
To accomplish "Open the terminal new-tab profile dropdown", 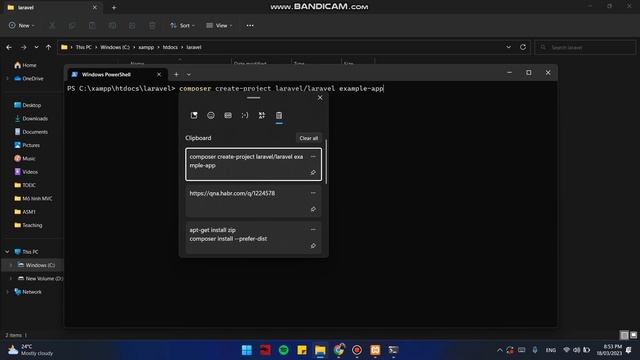I will tap(189, 74).
